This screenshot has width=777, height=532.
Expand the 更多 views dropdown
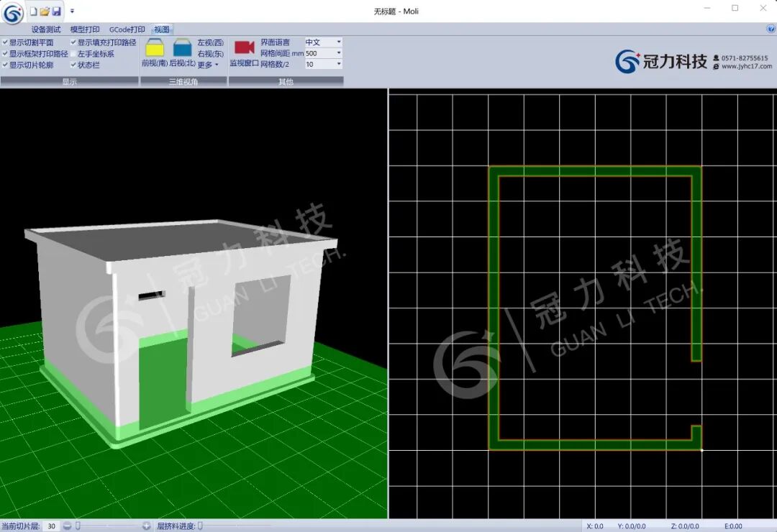pyautogui.click(x=208, y=65)
